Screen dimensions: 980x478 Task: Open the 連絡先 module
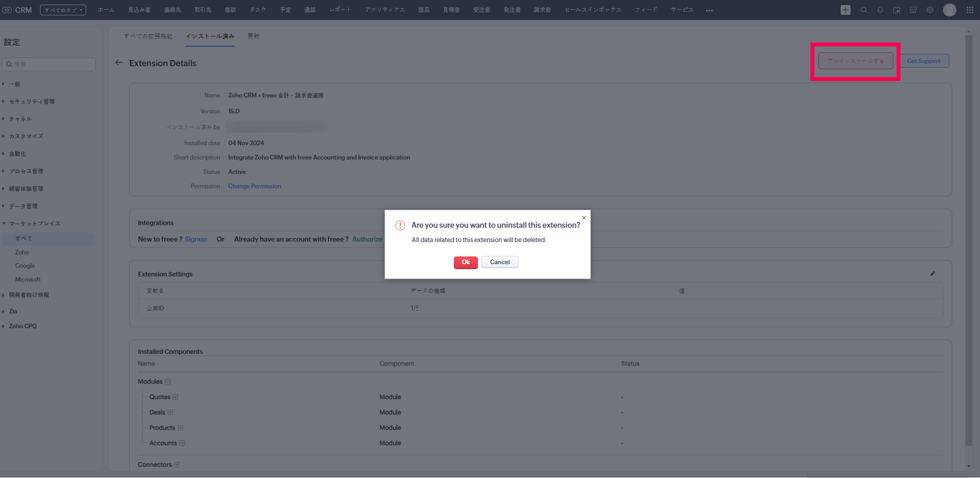coord(173,10)
